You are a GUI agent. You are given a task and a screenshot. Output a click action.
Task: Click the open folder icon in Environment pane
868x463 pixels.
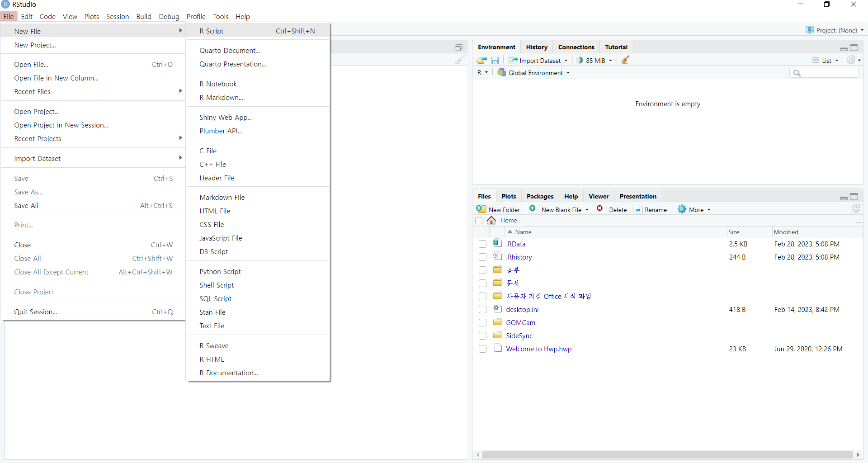481,60
